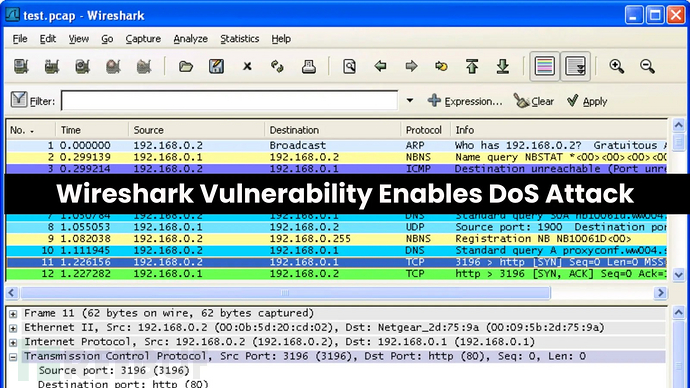Open the capture interfaces list icon
690x388 pixels.
point(21,66)
